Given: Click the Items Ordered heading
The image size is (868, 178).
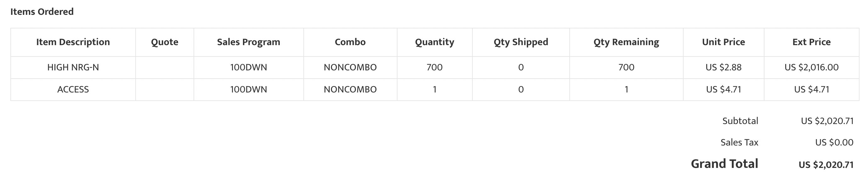Looking at the screenshot, I should (x=42, y=12).
